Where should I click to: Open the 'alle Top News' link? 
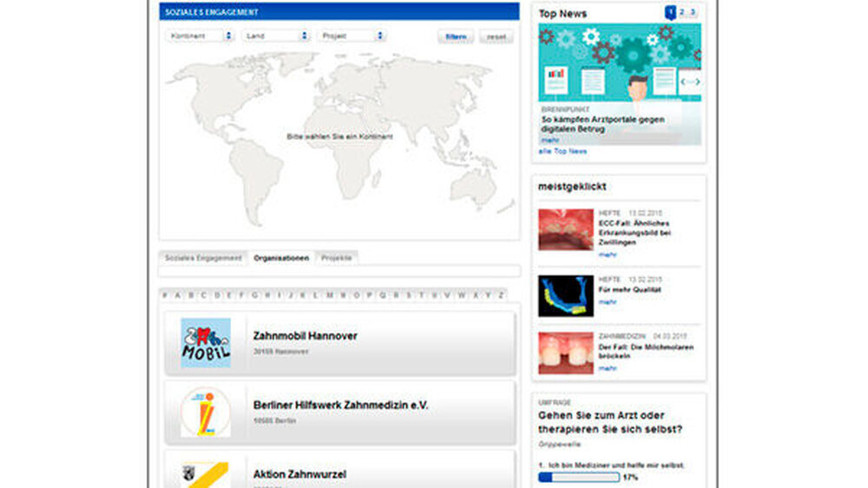[562, 152]
